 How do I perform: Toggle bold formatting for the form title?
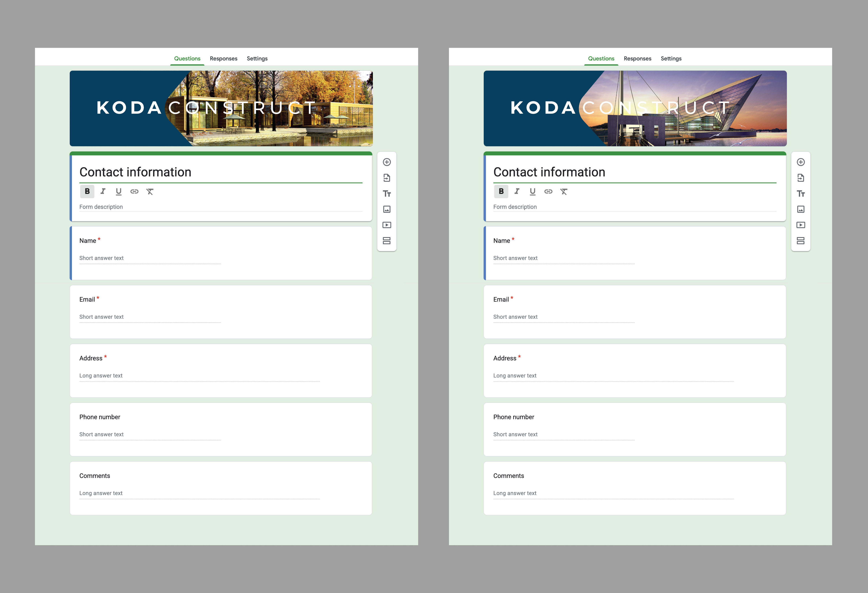87,192
